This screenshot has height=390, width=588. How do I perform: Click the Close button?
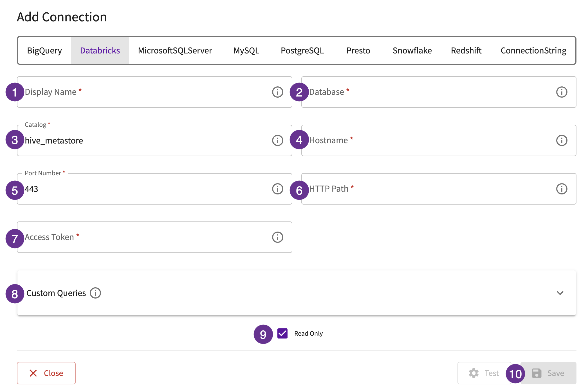(47, 373)
